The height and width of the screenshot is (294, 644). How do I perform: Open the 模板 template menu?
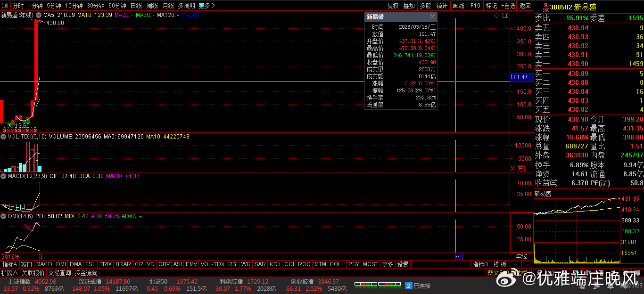(500, 264)
